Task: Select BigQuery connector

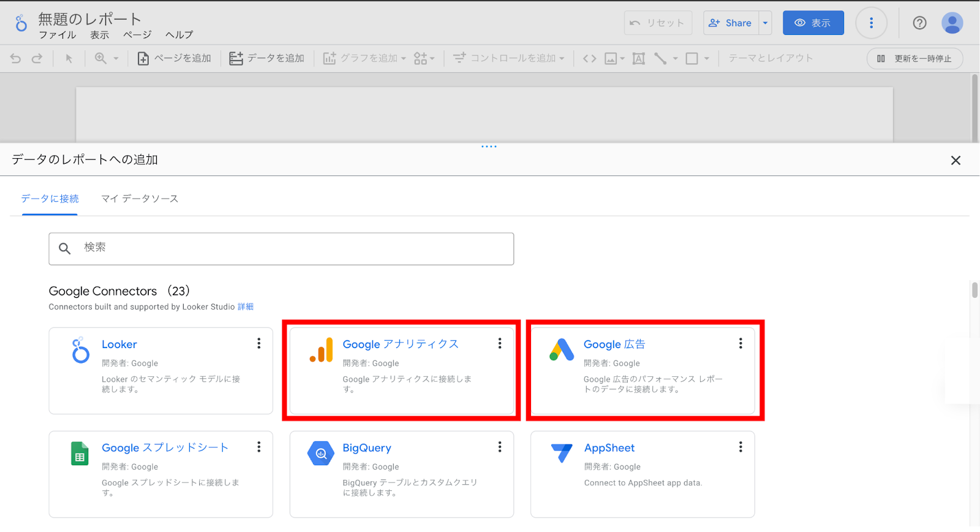Action: click(401, 474)
